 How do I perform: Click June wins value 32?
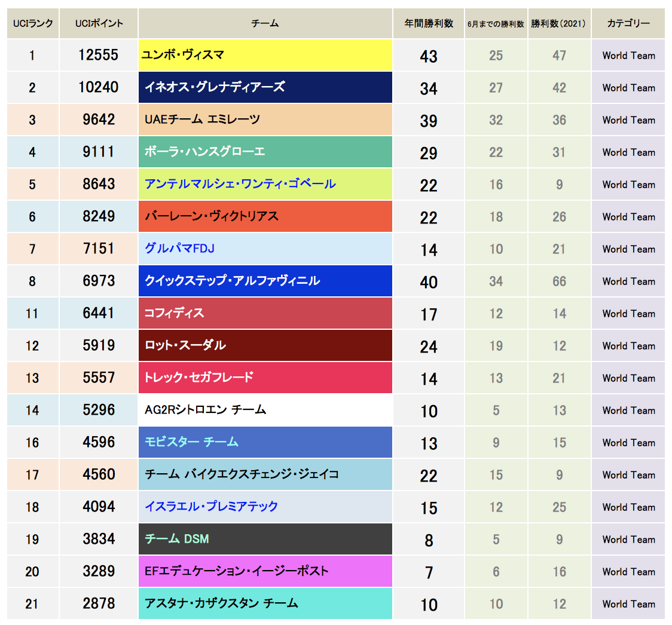tap(496, 120)
